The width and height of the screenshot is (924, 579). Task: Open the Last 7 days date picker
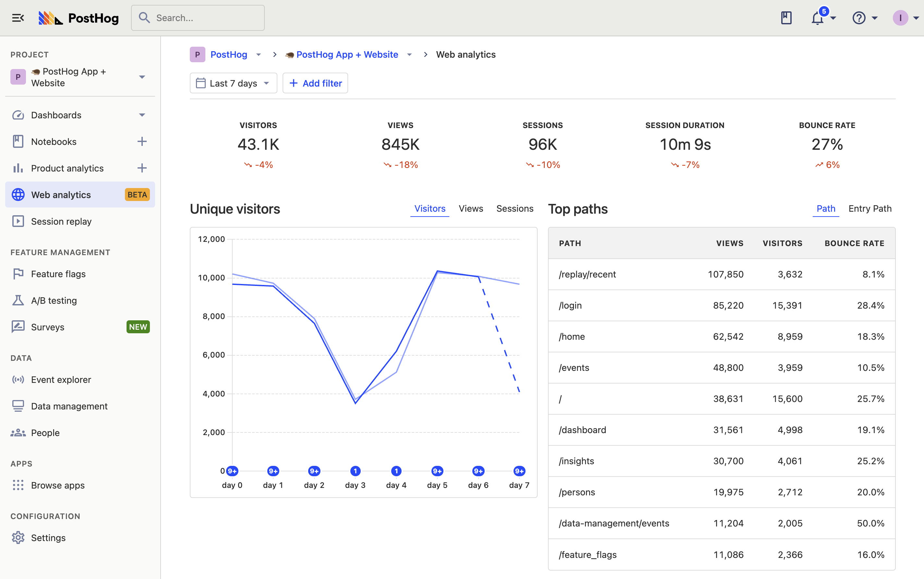click(x=233, y=83)
